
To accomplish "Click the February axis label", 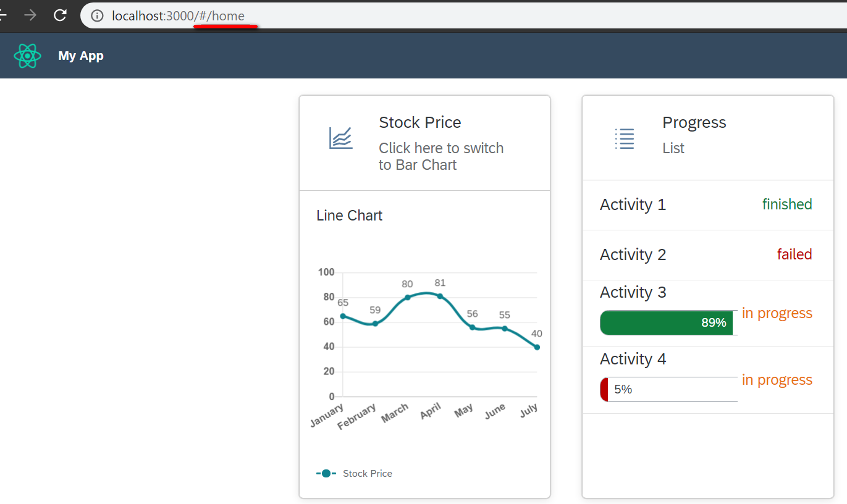I will click(x=357, y=417).
